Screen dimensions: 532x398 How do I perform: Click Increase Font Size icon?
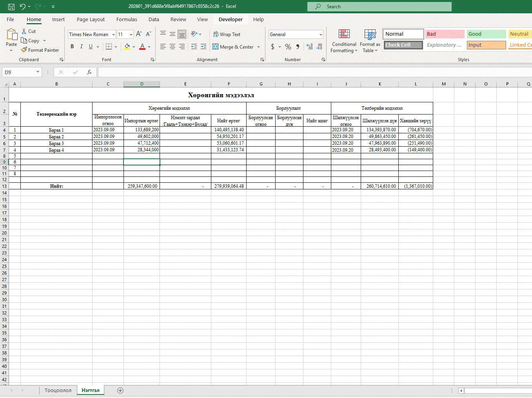pyautogui.click(x=139, y=35)
